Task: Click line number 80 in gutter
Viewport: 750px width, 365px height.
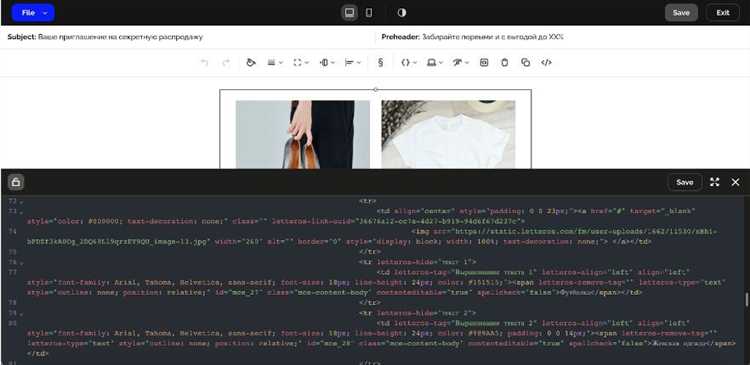Action: pos(12,323)
